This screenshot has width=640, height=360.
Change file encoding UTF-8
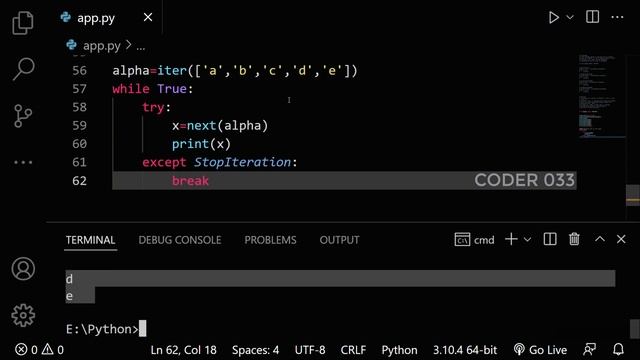coord(310,350)
